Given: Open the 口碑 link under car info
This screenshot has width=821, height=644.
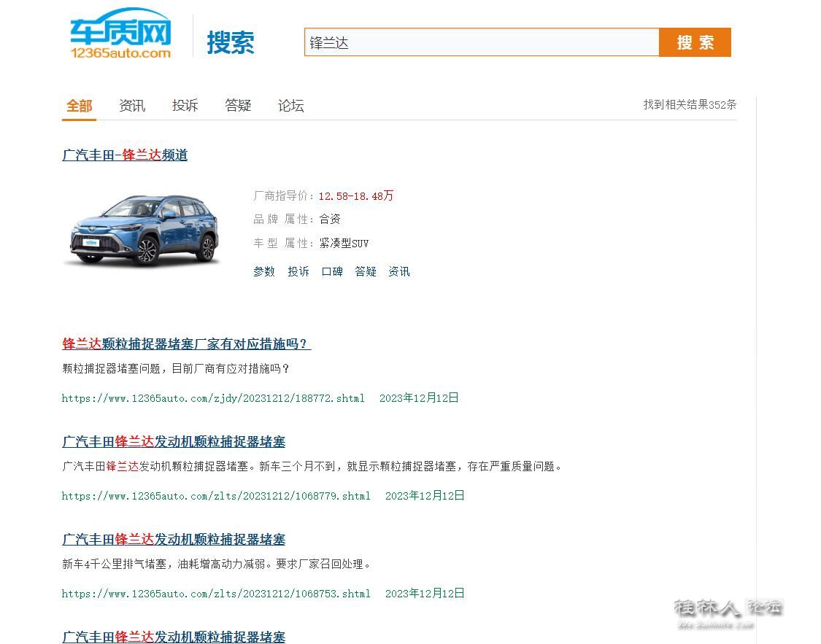Looking at the screenshot, I should [332, 271].
